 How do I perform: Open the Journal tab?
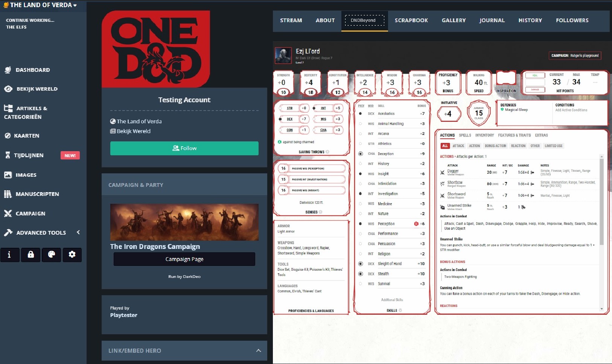[492, 20]
